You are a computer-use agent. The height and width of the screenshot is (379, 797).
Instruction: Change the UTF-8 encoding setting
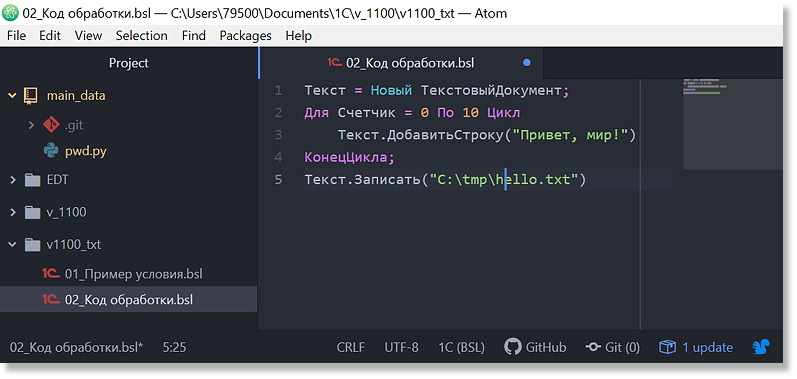(x=402, y=348)
